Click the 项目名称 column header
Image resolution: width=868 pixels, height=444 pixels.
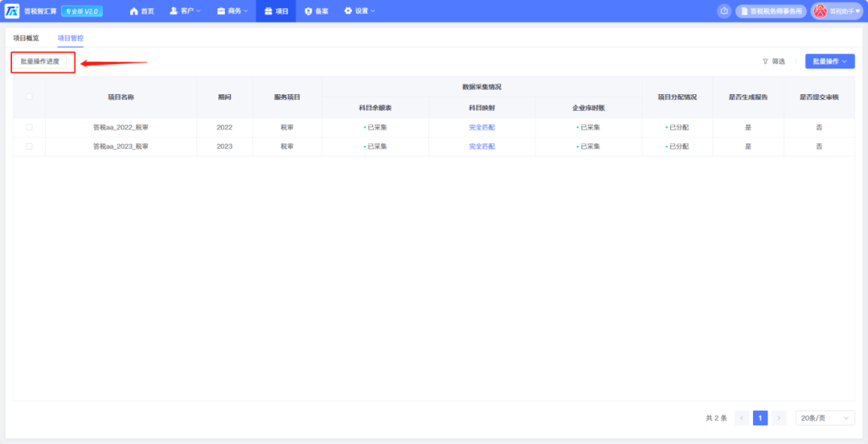(121, 97)
